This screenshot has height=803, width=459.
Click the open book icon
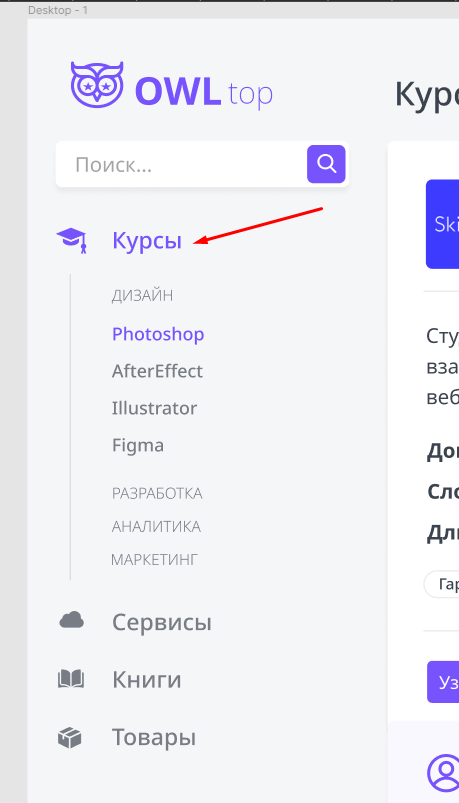click(71, 680)
